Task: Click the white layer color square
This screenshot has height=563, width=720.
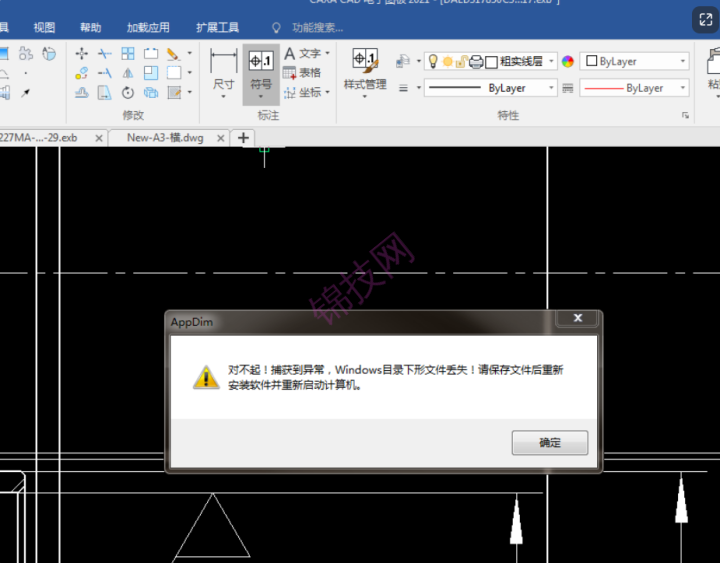Action: click(x=491, y=62)
